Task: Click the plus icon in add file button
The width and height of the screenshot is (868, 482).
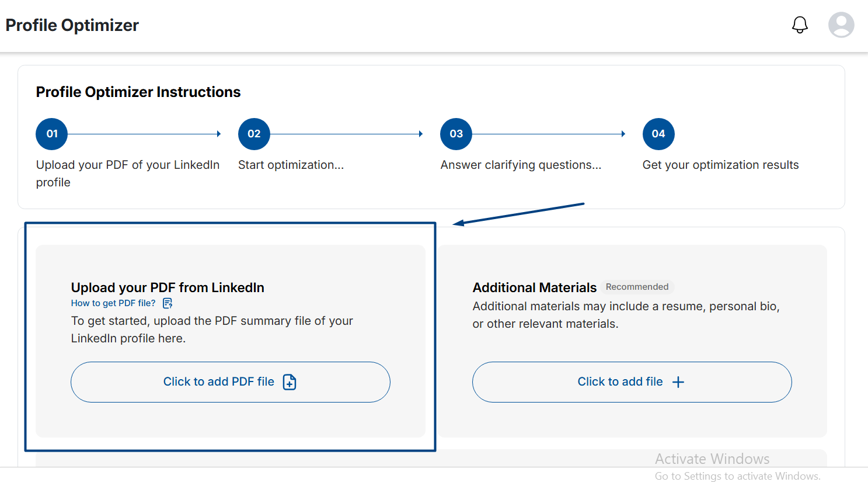Action: 678,382
